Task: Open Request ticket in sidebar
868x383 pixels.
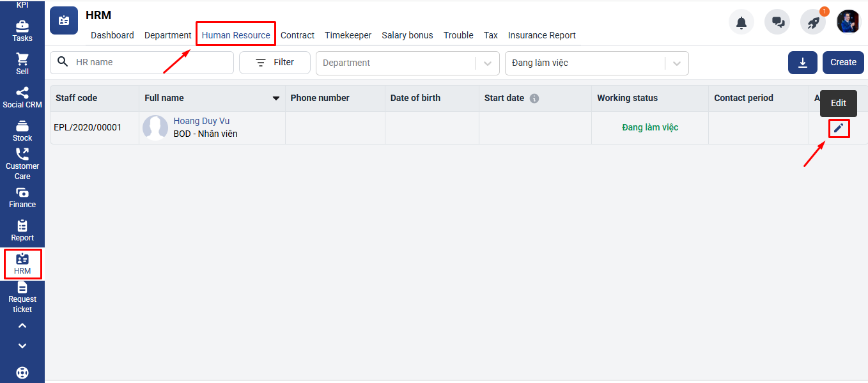Action: pyautogui.click(x=22, y=298)
